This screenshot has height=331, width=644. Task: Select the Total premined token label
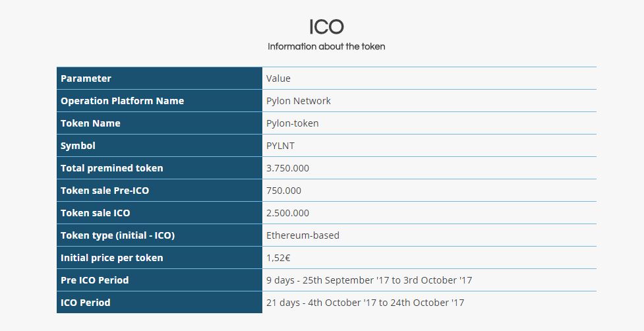[x=111, y=168]
